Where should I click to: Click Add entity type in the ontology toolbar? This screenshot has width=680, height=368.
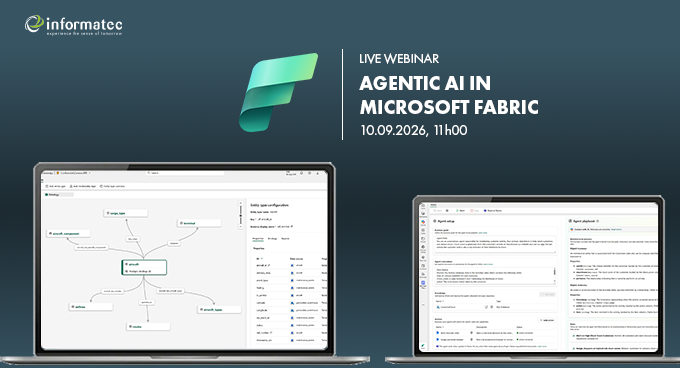tap(56, 186)
